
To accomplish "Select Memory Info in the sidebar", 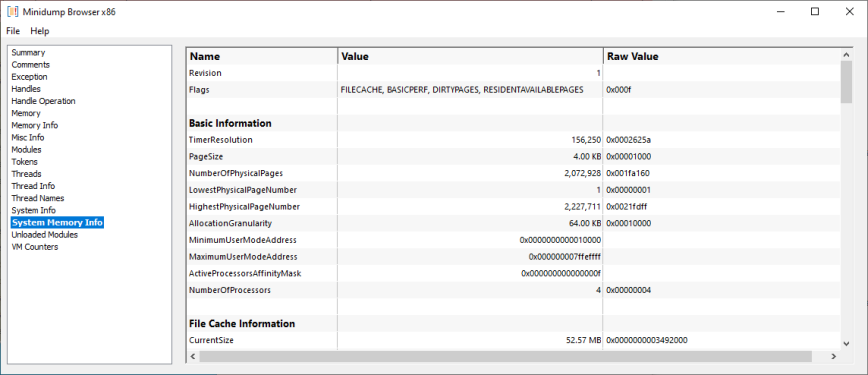I will 34,126.
